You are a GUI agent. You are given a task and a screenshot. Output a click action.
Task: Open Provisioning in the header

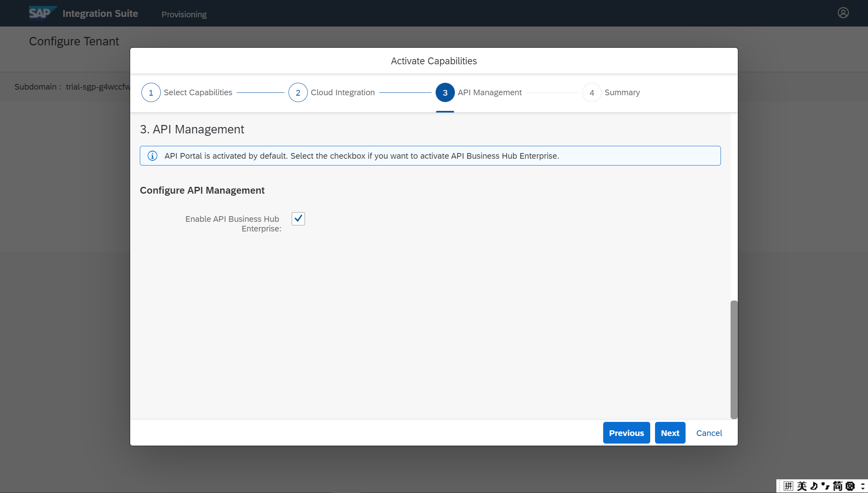point(184,14)
